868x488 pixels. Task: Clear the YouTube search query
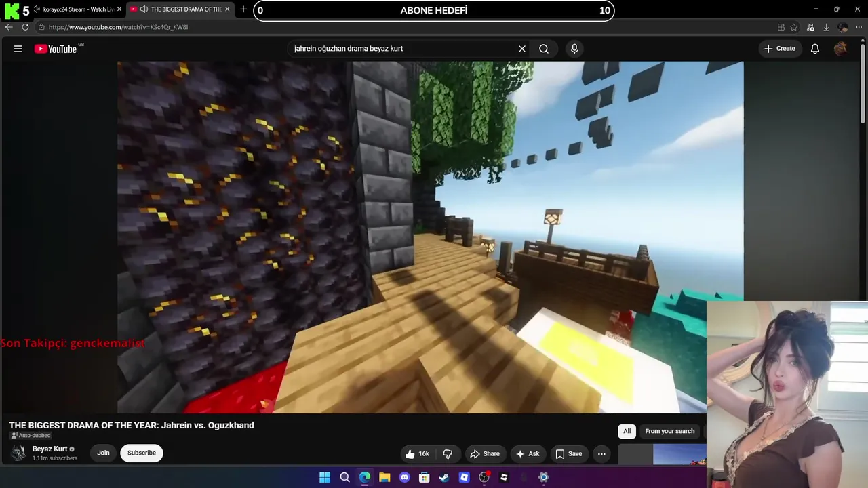coord(522,49)
